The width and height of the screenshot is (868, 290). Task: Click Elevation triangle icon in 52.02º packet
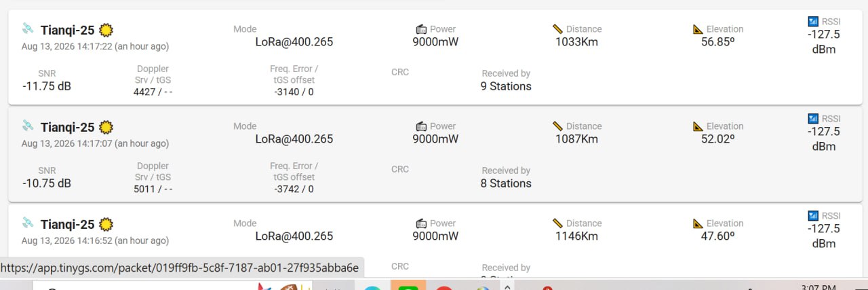pyautogui.click(x=698, y=126)
